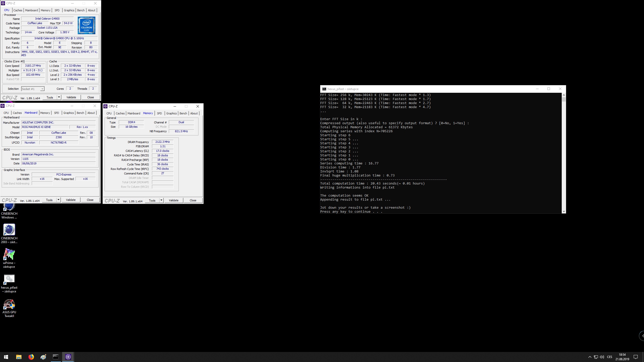Click Validate in top CPU-Z window
This screenshot has height=362, width=644.
[x=71, y=97]
